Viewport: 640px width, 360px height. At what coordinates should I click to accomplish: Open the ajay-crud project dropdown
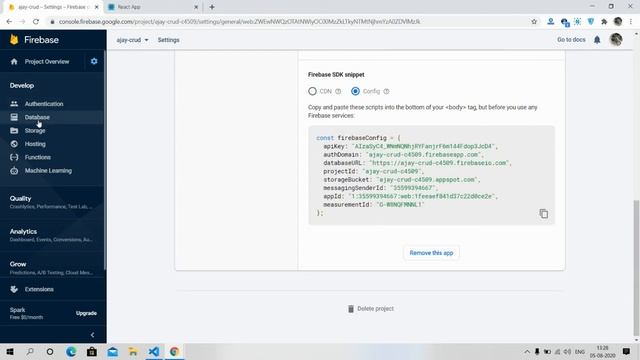click(132, 40)
